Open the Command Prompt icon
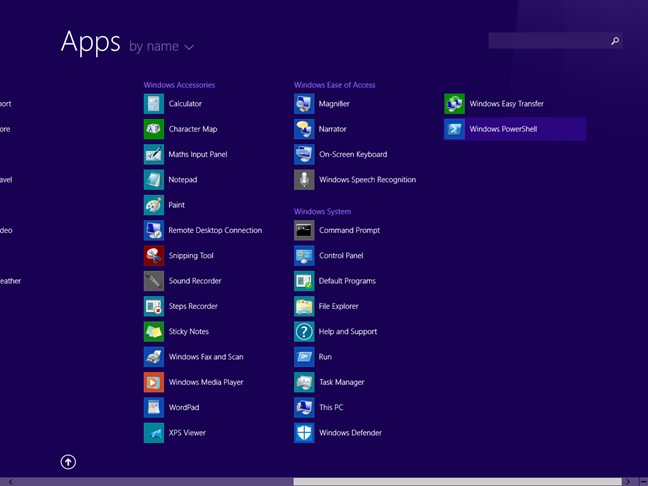 [x=304, y=231]
